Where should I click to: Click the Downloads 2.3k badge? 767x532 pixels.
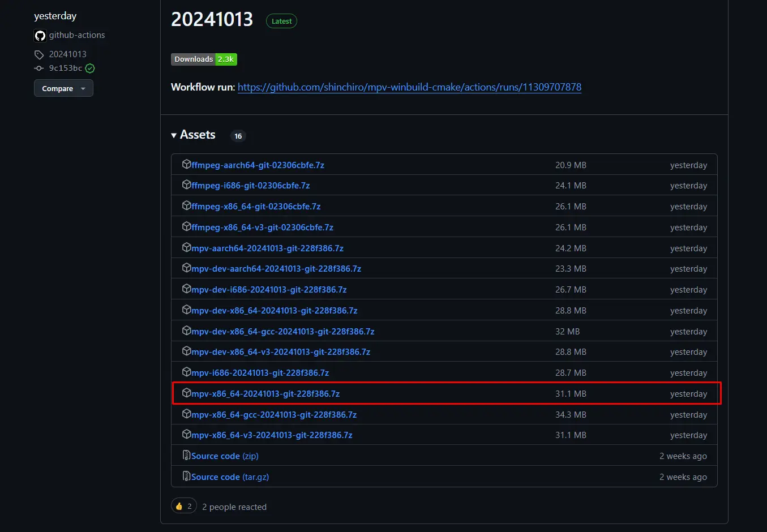tap(204, 59)
